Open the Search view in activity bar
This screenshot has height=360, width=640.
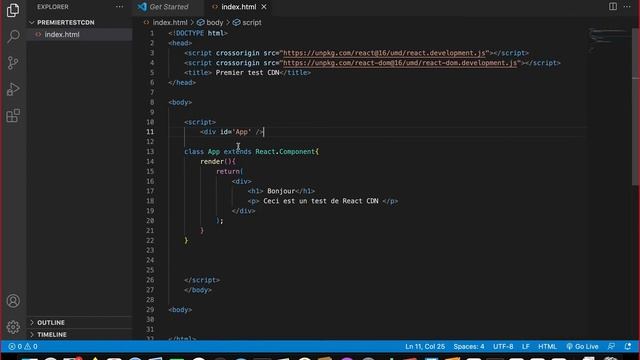tap(13, 37)
